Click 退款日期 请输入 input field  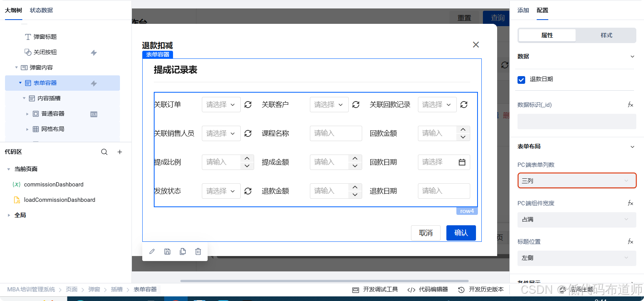tap(444, 191)
